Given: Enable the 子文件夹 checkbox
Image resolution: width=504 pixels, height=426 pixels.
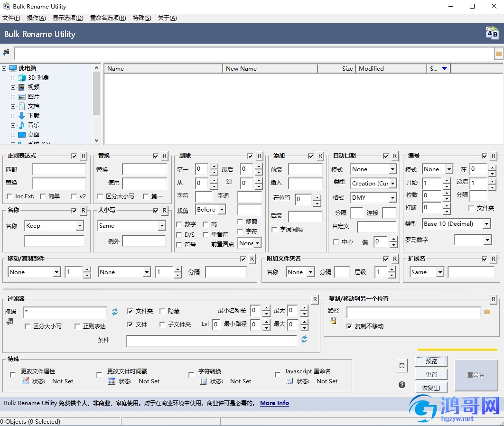Looking at the screenshot, I should tap(162, 324).
